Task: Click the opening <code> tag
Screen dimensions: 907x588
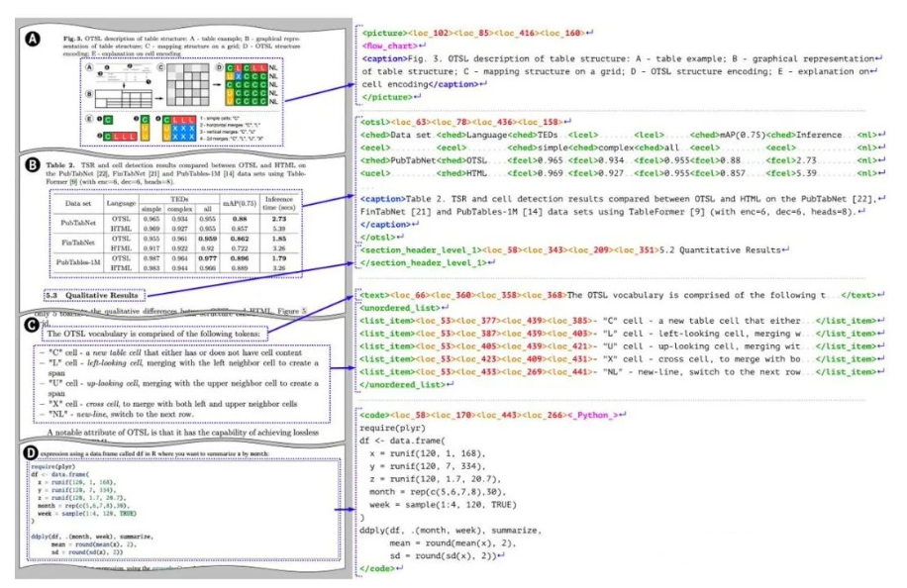Action: [x=375, y=415]
